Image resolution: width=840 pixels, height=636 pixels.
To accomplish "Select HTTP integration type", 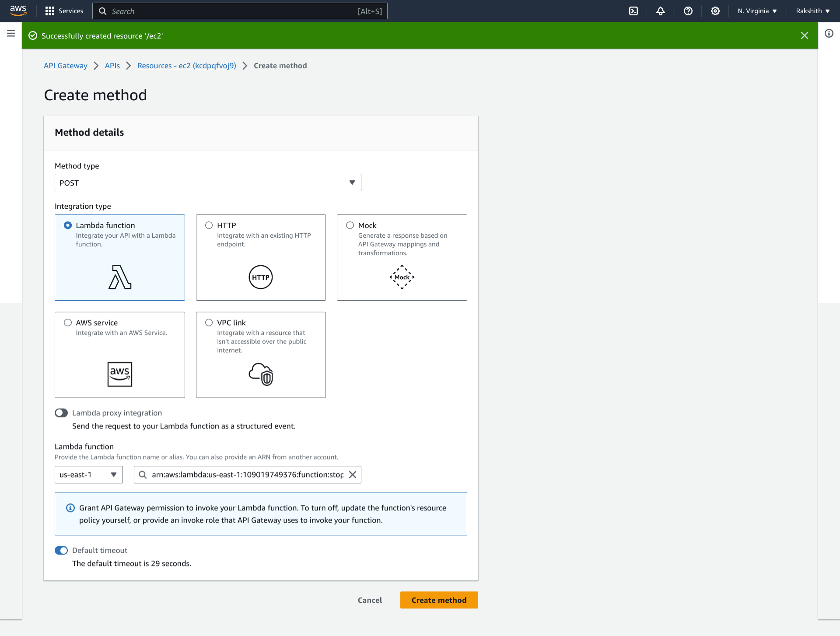I will coord(209,225).
